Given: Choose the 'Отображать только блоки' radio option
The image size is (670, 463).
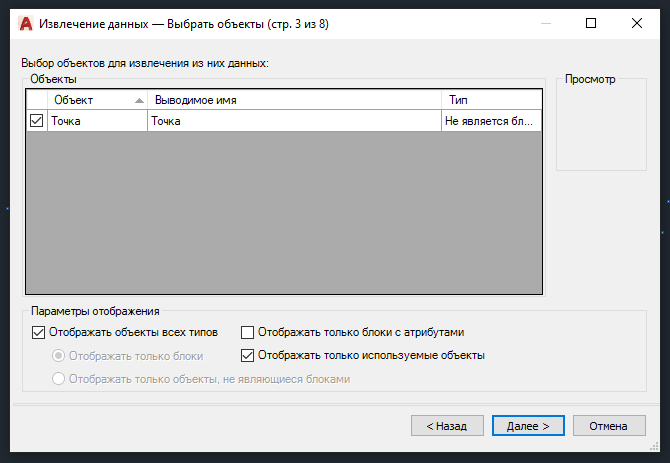Looking at the screenshot, I should (x=59, y=356).
